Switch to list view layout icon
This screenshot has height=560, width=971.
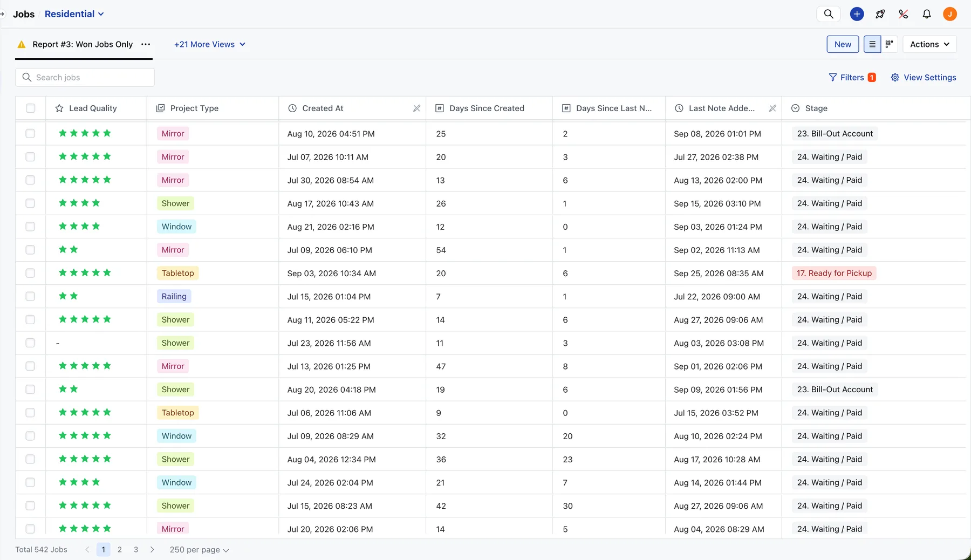pos(872,44)
